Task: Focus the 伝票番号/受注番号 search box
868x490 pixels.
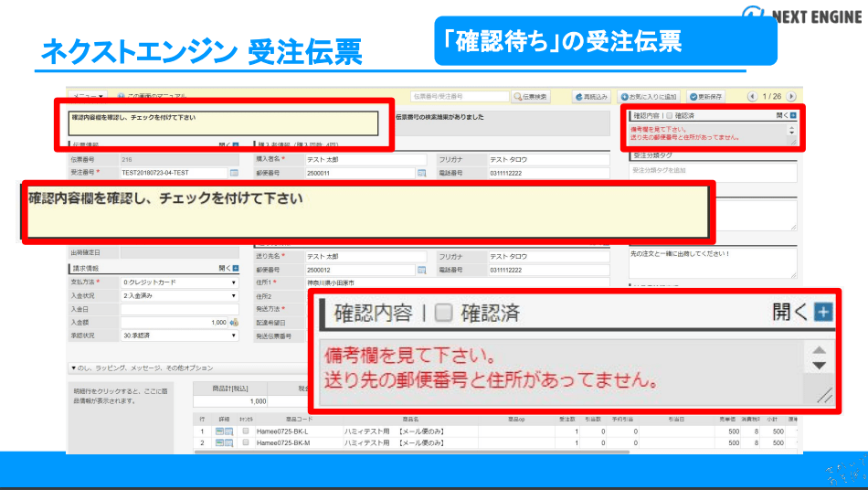Action: [x=460, y=96]
